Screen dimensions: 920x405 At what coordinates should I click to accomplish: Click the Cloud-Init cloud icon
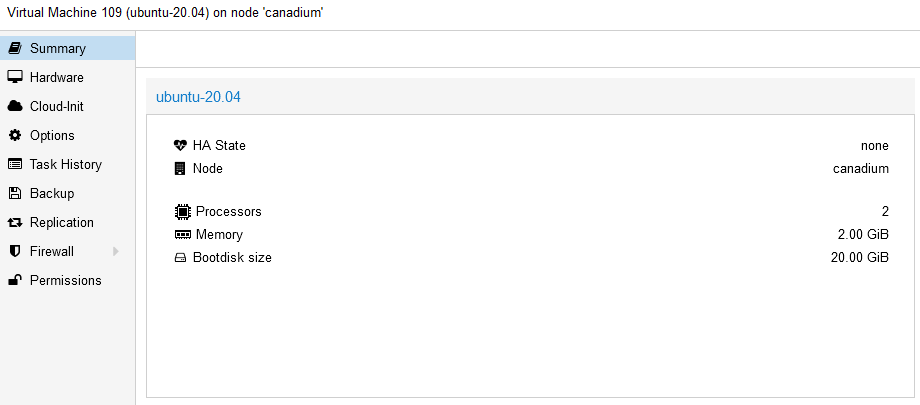tap(15, 106)
